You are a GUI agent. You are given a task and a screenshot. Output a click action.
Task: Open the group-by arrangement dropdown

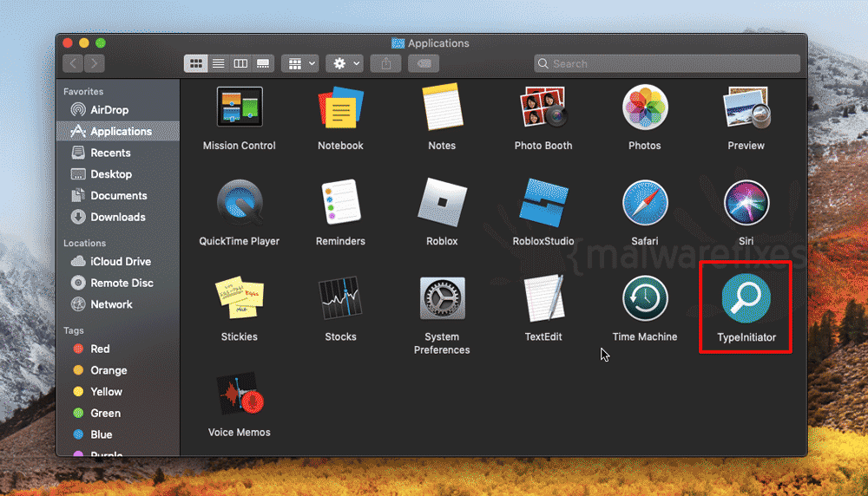pos(300,63)
